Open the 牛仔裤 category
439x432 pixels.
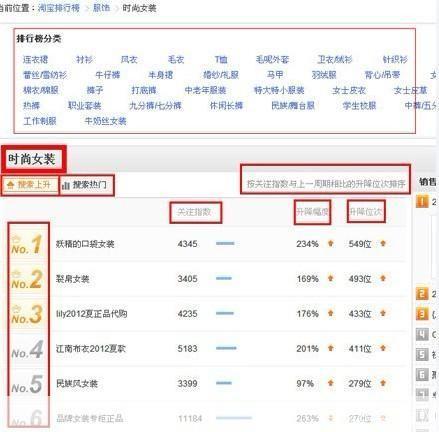click(x=108, y=75)
